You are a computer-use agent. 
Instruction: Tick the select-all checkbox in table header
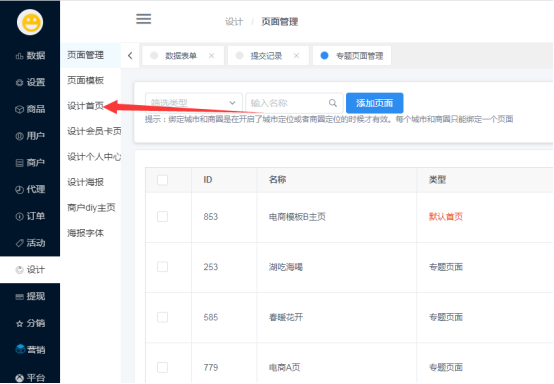click(163, 180)
